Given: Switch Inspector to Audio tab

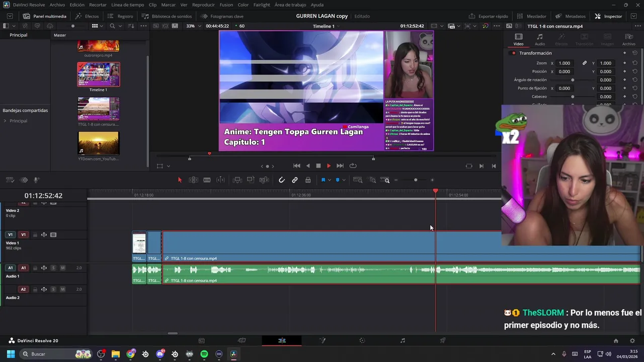Looking at the screenshot, I should [x=539, y=40].
